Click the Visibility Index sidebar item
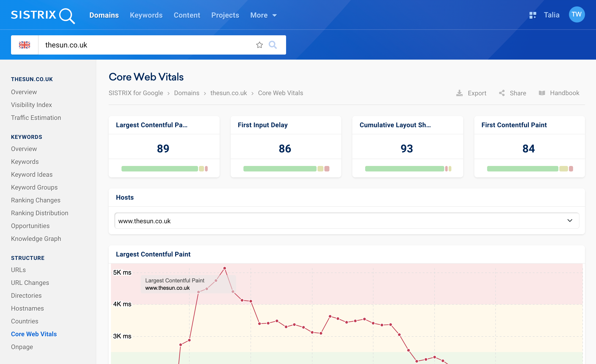This screenshot has height=364, width=596. pyautogui.click(x=31, y=104)
